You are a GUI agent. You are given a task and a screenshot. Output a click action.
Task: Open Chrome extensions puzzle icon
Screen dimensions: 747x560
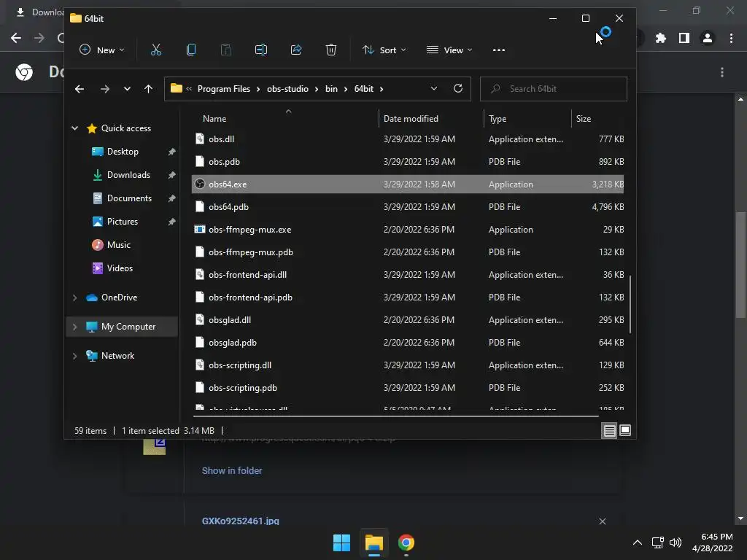coord(661,38)
